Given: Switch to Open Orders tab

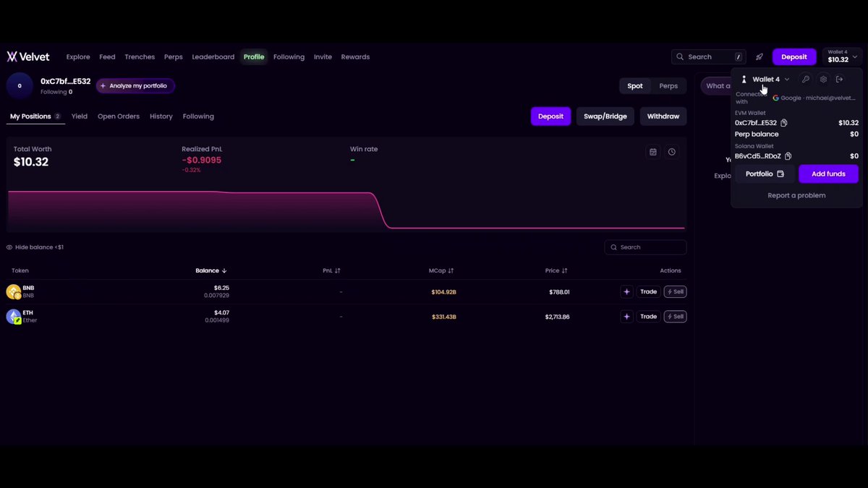Looking at the screenshot, I should click(x=119, y=116).
